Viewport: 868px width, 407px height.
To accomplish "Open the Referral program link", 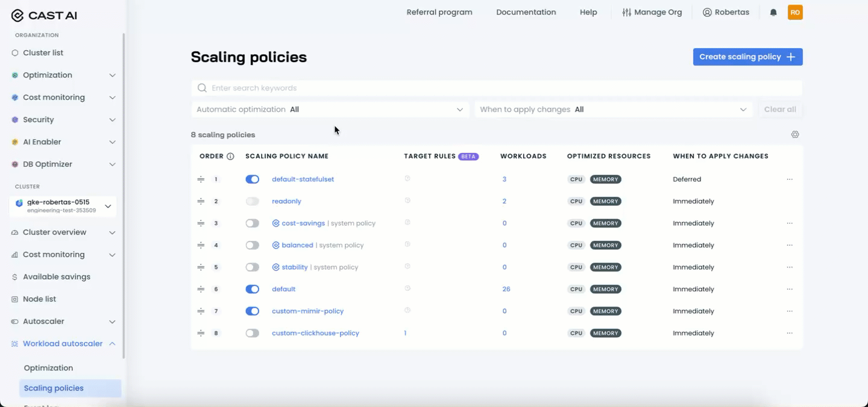I will pos(439,12).
